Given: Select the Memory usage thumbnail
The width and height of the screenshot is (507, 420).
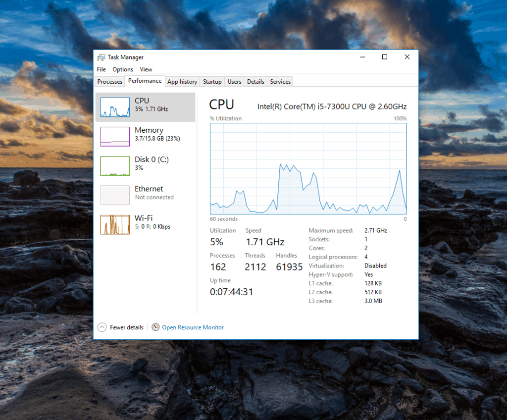Looking at the screenshot, I should [x=115, y=137].
